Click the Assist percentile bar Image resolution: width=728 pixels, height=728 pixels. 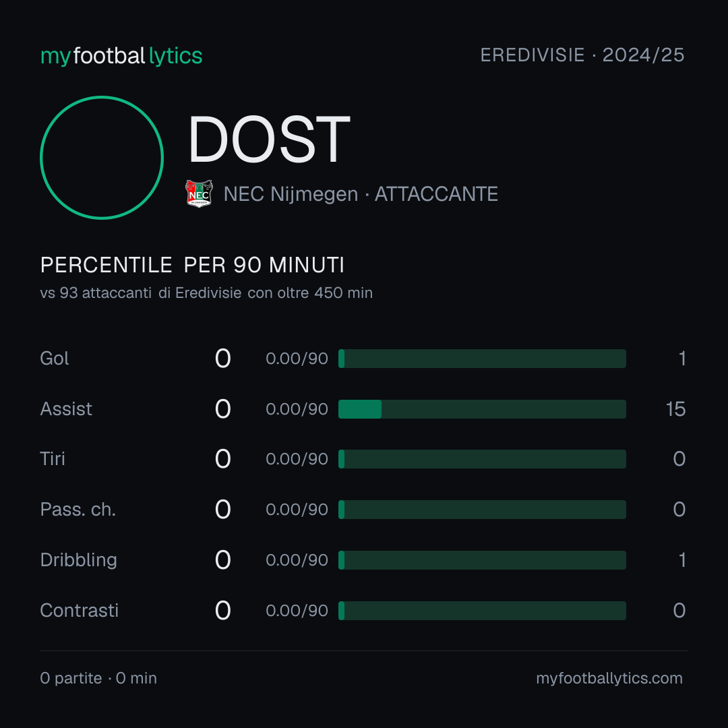click(482, 409)
